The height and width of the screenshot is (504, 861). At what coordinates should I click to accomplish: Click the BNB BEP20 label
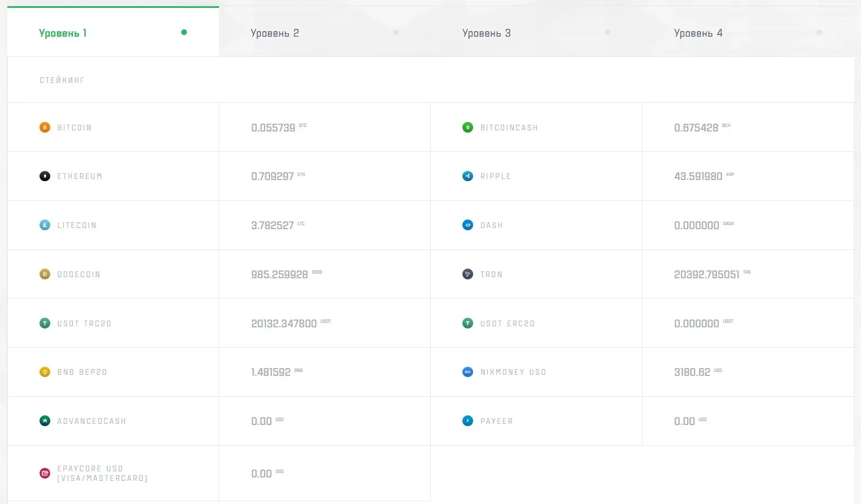pyautogui.click(x=82, y=372)
